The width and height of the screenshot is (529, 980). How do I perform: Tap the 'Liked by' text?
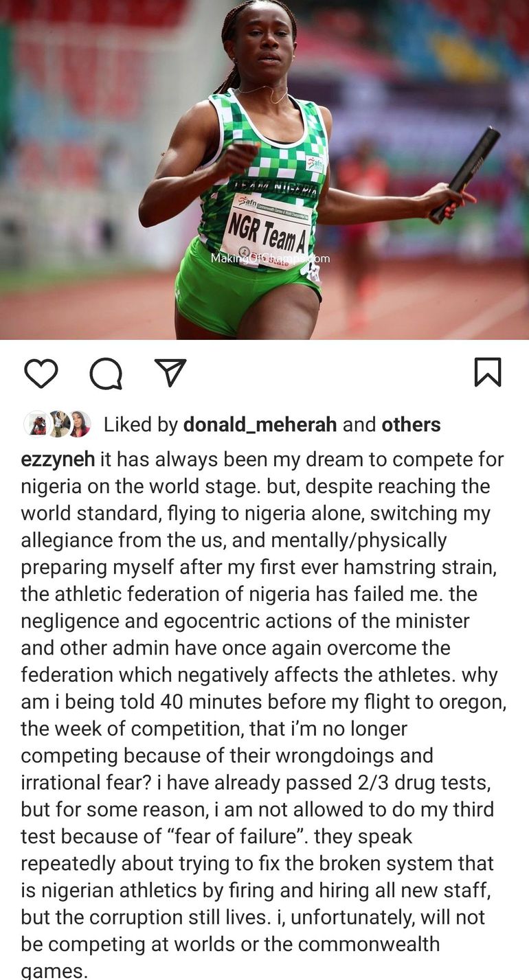140,424
